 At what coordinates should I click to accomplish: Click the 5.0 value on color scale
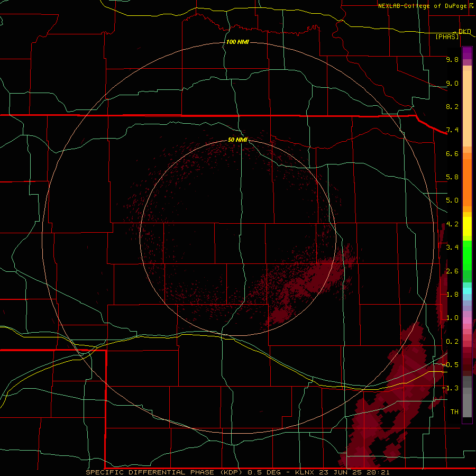pos(452,200)
